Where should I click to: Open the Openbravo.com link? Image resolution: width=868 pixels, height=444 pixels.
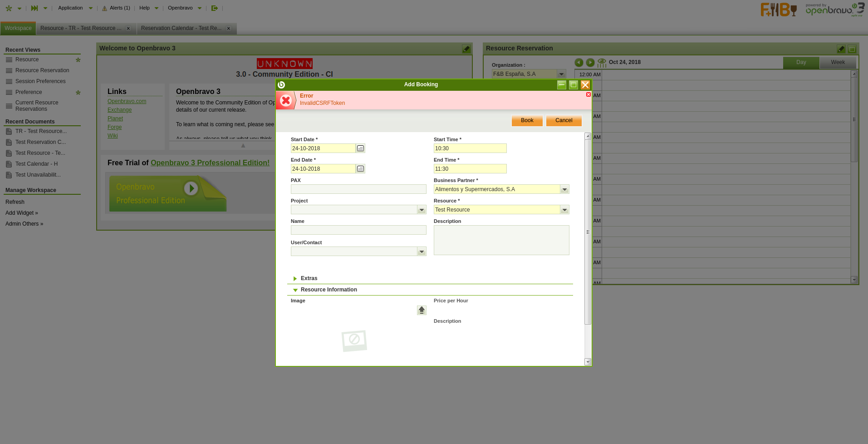click(x=127, y=101)
